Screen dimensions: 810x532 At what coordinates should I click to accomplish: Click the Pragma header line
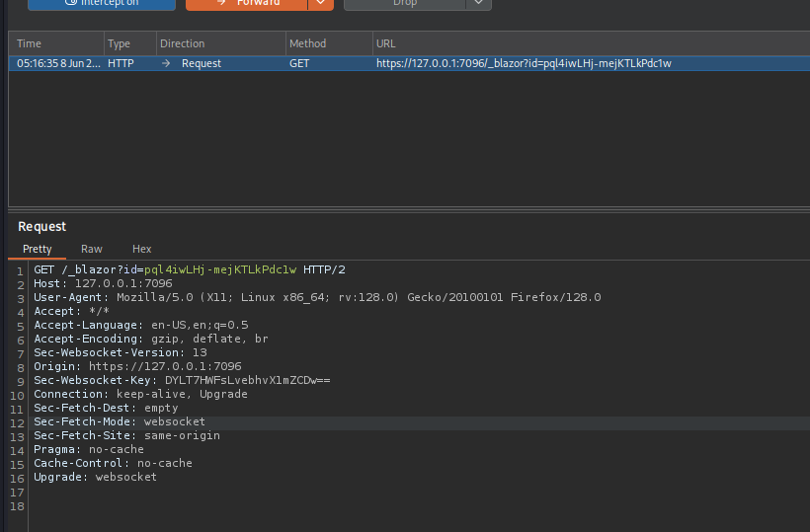89,450
